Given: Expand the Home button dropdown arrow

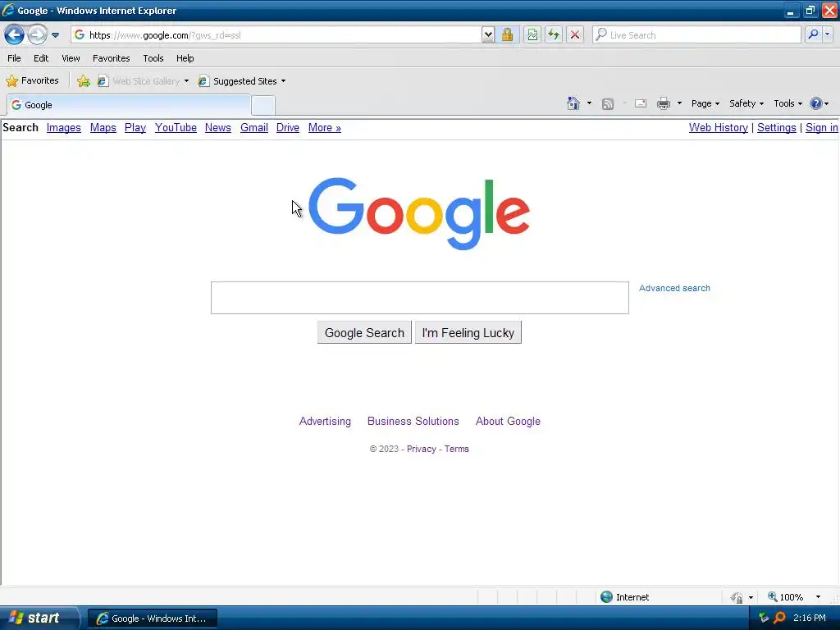Looking at the screenshot, I should click(589, 103).
